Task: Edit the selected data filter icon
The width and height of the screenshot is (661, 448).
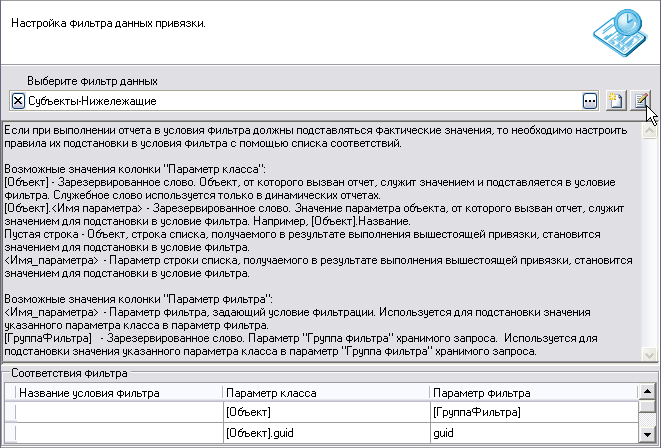Action: tap(640, 101)
